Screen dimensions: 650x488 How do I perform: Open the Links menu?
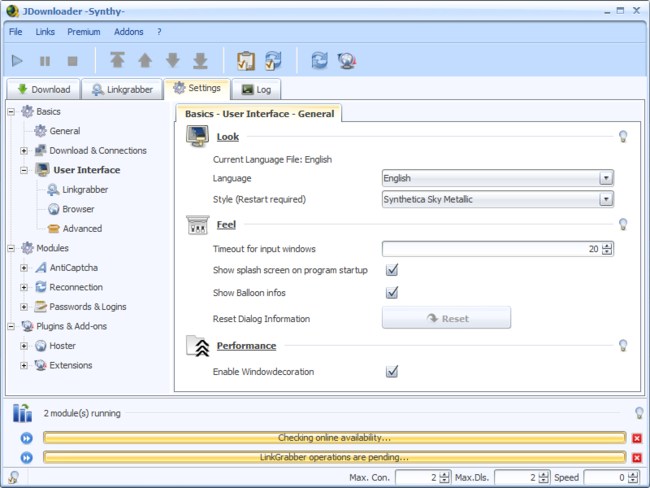(x=45, y=32)
